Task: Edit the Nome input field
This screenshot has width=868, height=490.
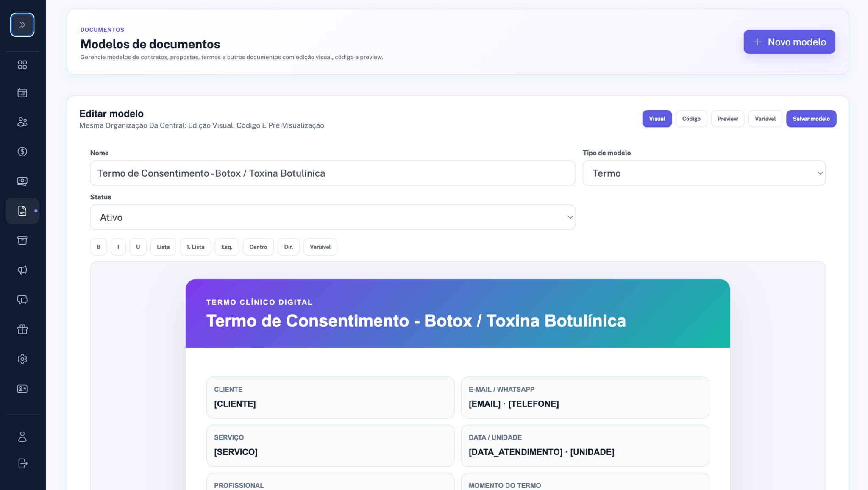Action: point(333,173)
